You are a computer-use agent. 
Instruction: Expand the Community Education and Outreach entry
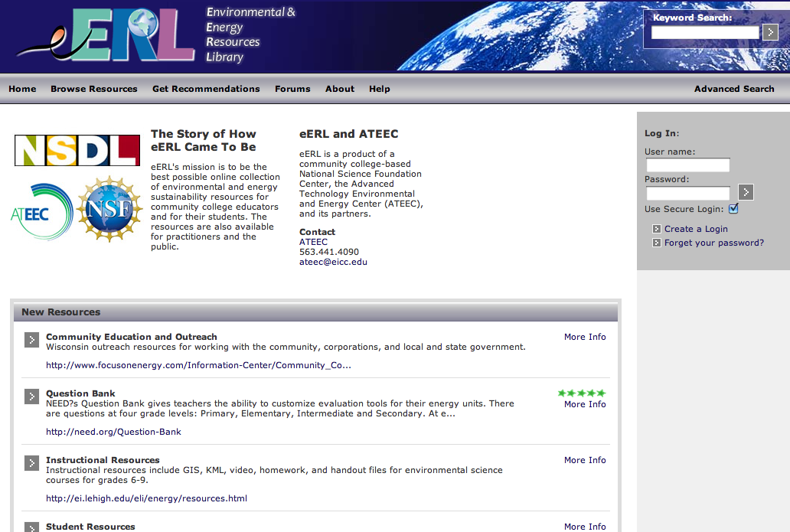tap(31, 339)
